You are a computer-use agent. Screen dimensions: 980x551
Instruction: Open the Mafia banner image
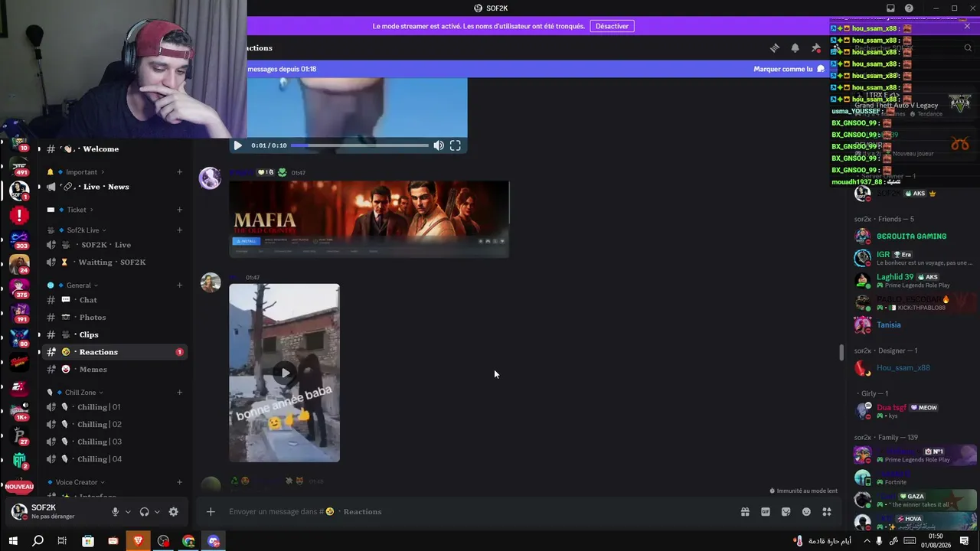tap(369, 219)
